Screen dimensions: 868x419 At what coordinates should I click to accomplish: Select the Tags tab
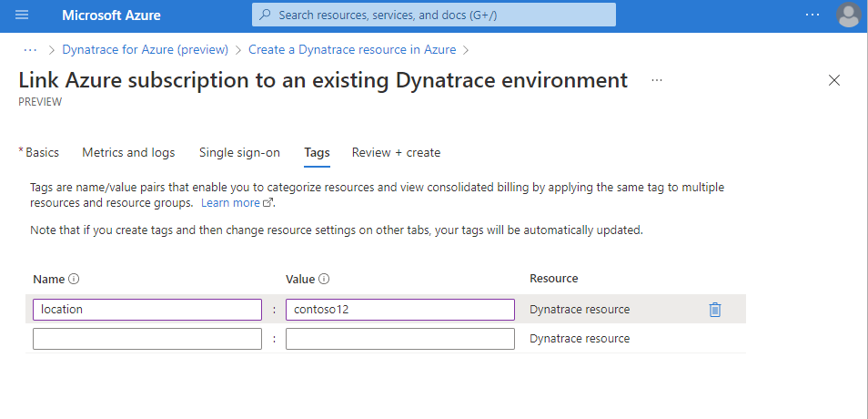[x=318, y=152]
